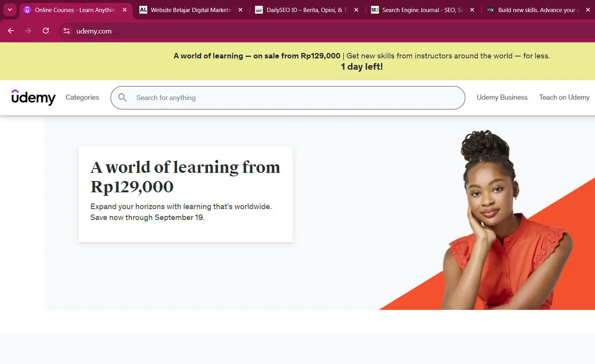Go forward to the next page

click(x=28, y=31)
